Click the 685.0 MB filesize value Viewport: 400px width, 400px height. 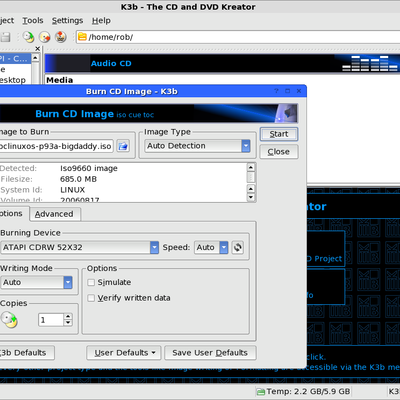click(78, 179)
